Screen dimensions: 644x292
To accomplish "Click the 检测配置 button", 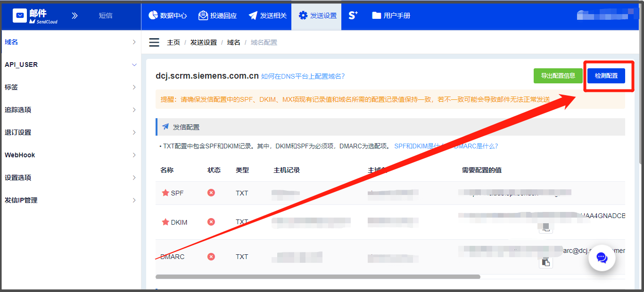I will point(606,75).
